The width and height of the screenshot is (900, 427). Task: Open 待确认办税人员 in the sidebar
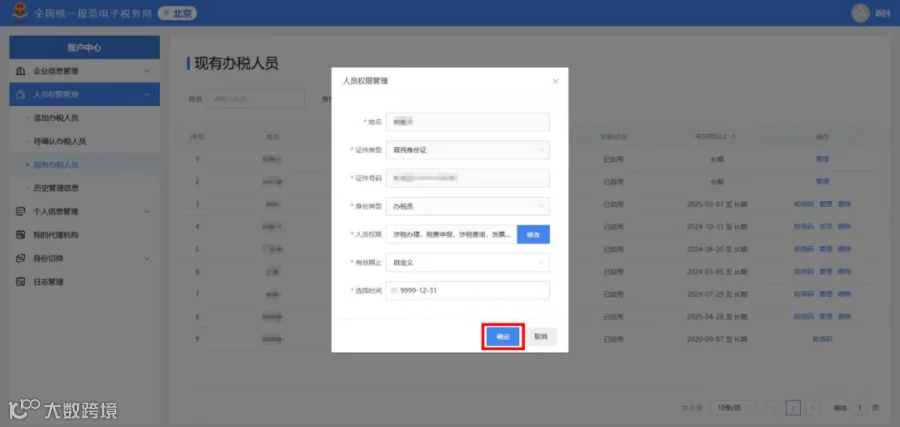pos(60,141)
